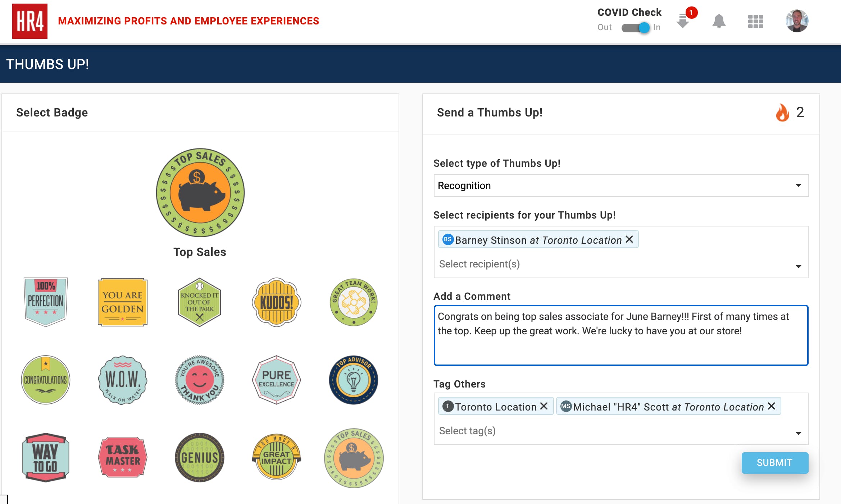Remove the Toronto Location tag
Screen dimensions: 841x504
tap(544, 406)
